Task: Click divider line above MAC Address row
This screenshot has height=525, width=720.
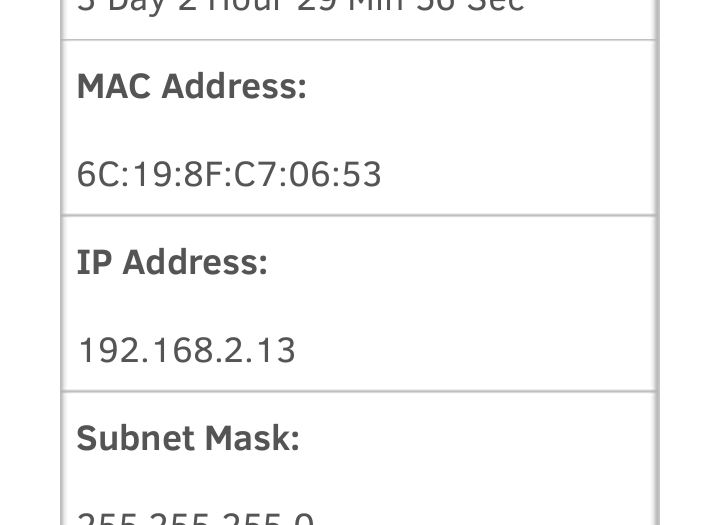Action: (358, 40)
